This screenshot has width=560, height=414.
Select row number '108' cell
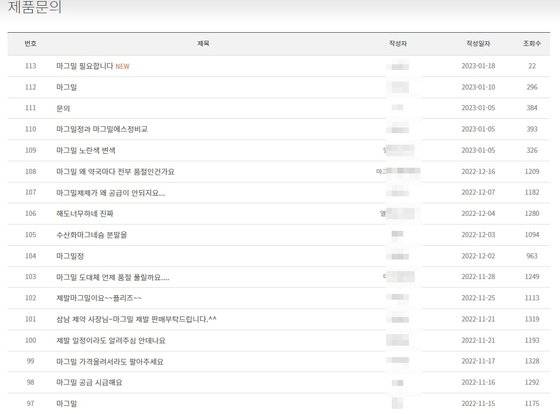pos(31,172)
